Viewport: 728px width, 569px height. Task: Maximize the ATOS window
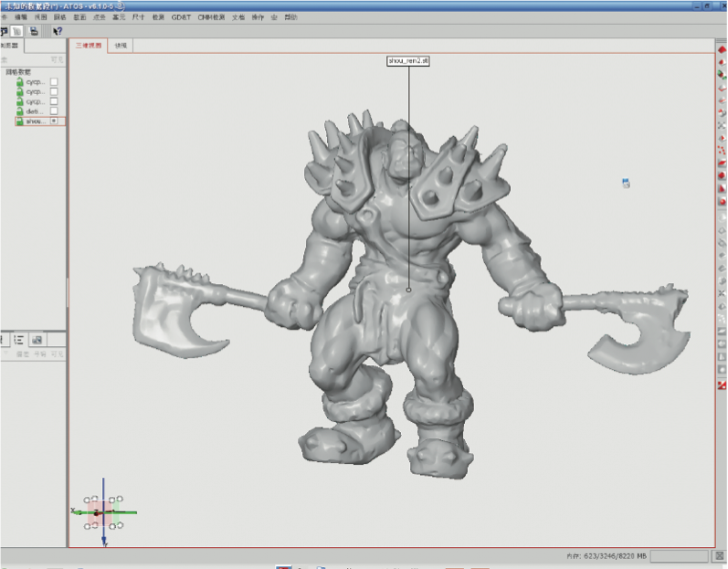tap(708, 6)
